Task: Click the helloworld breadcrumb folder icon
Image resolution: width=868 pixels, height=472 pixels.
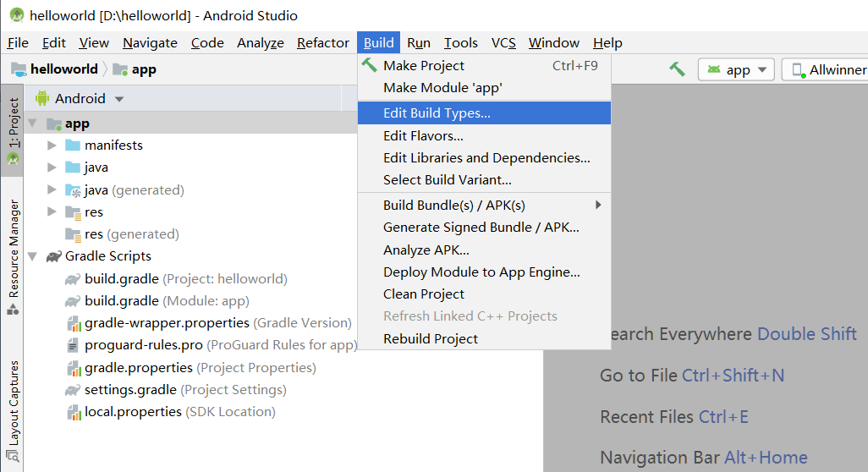Action: coord(19,69)
